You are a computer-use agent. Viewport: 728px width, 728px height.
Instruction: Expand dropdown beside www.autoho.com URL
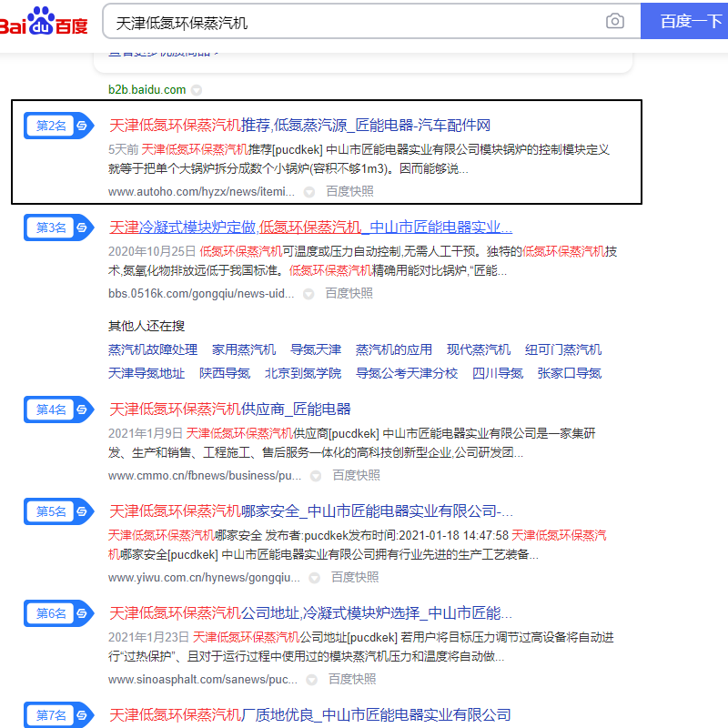coord(309,192)
